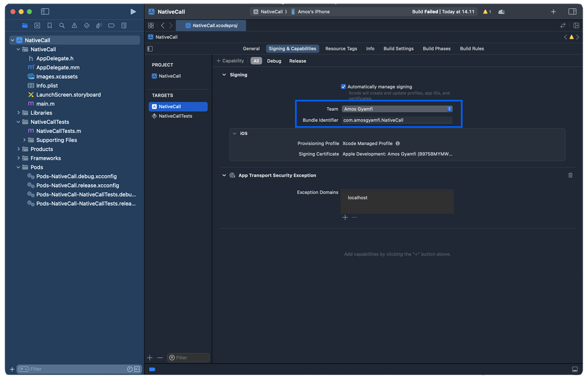Select the Debug configuration filter

[x=274, y=61]
